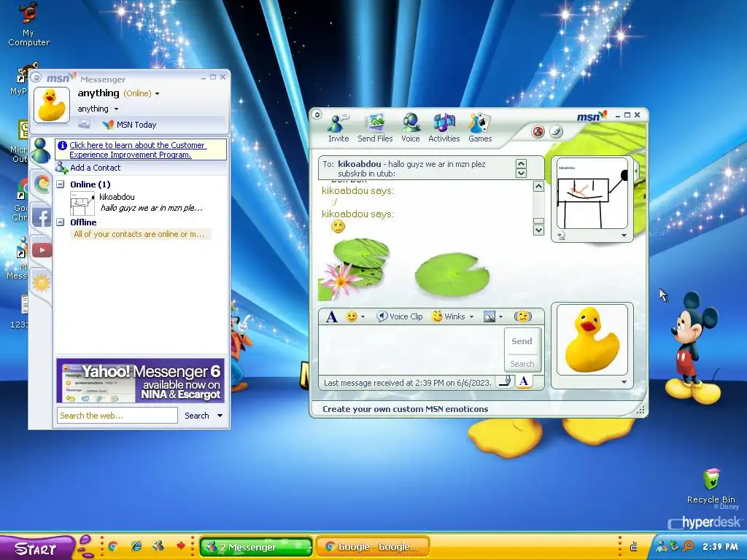Open the personal message dropdown arrow

pyautogui.click(x=116, y=109)
